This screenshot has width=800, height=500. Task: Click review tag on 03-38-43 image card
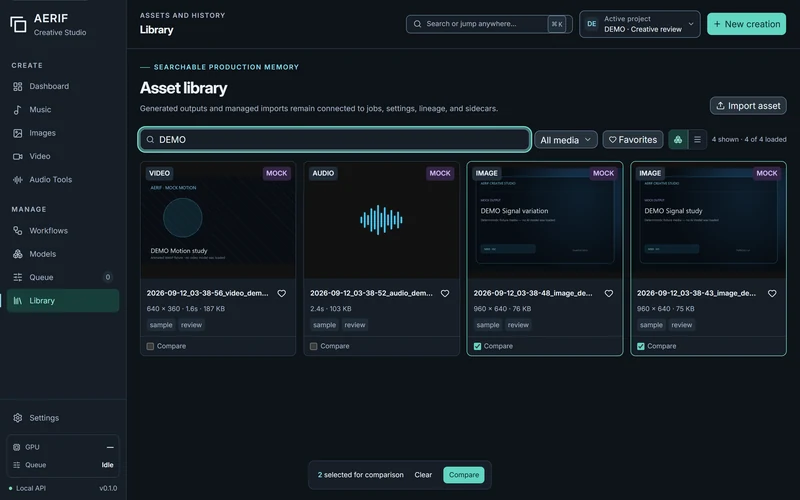pyautogui.click(x=682, y=325)
